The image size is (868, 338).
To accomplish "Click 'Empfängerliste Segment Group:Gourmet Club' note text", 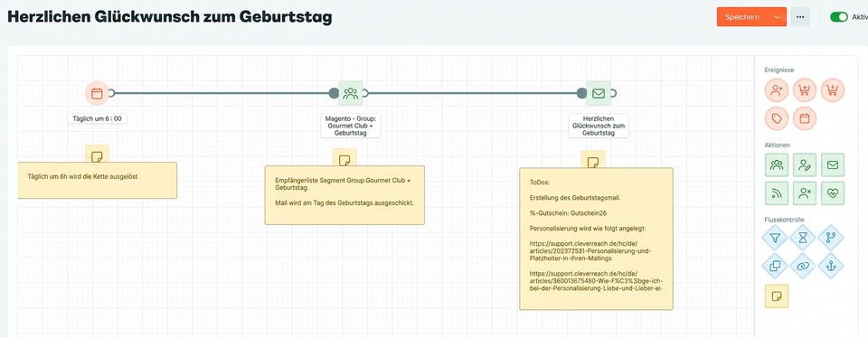I will [x=343, y=184].
